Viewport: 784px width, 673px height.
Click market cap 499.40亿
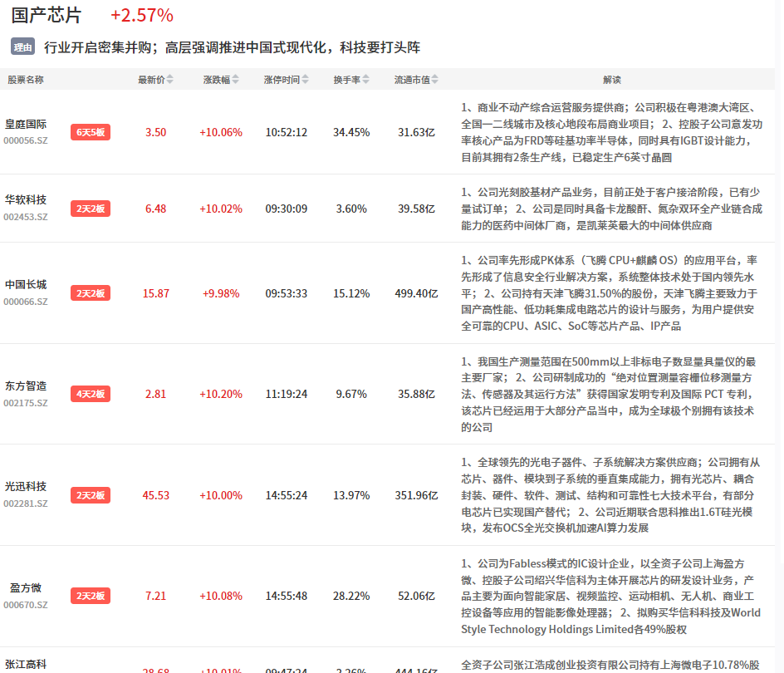(x=417, y=293)
